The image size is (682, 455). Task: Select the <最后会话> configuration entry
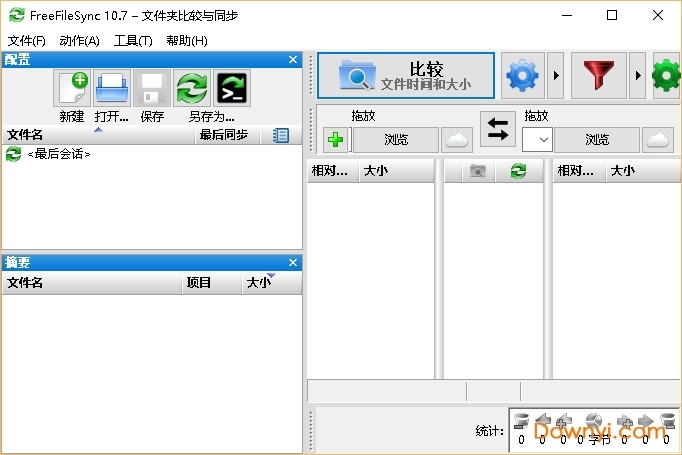tap(152, 154)
